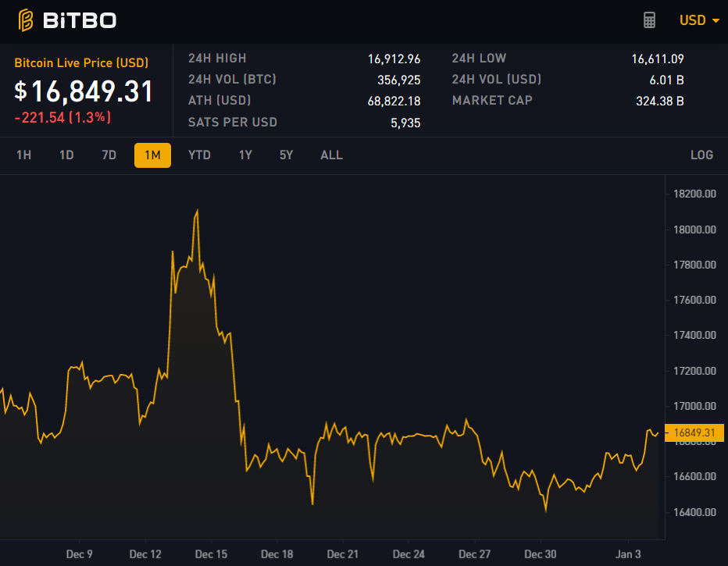
Task: Click the 24H HIGH value 16,912.96
Action: [394, 59]
